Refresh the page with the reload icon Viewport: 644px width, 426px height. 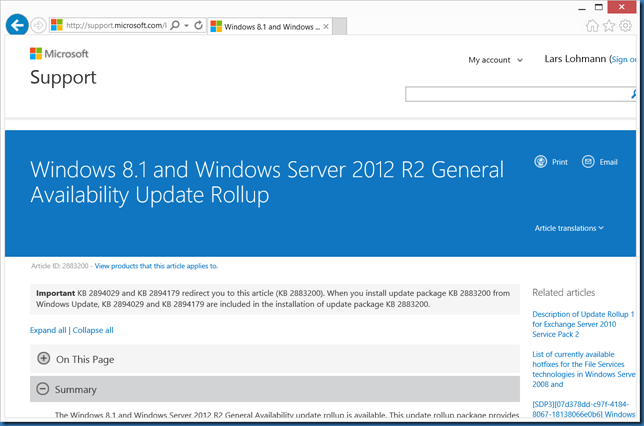198,25
